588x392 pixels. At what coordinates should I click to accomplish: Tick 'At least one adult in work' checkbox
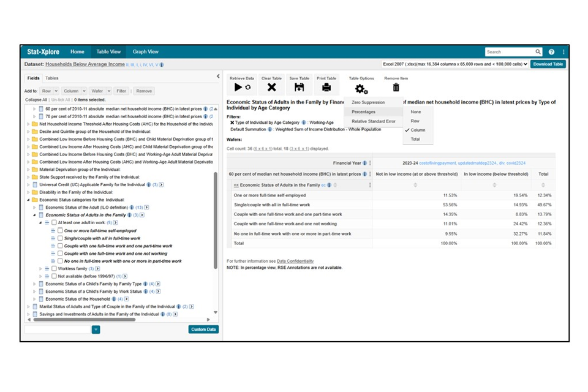pyautogui.click(x=54, y=223)
